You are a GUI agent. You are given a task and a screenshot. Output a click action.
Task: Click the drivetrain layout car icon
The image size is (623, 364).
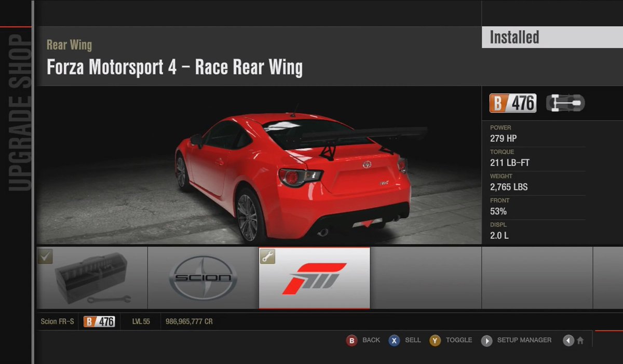pyautogui.click(x=565, y=103)
